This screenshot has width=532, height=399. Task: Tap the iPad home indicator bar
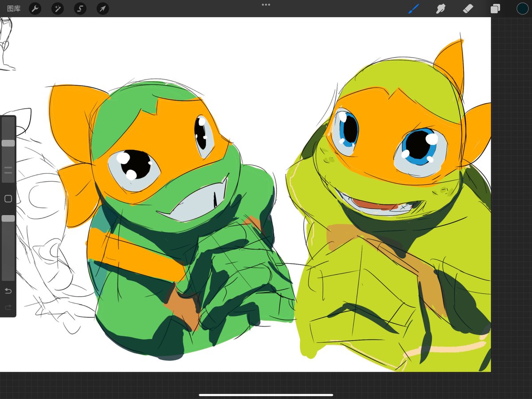coord(266,395)
